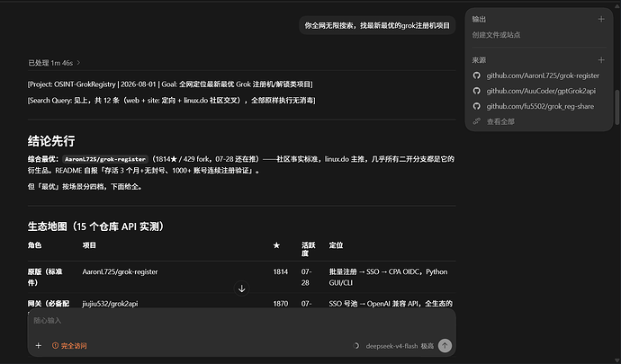Open github.com/fu5502/grok_reg-share source link

[x=540, y=106]
